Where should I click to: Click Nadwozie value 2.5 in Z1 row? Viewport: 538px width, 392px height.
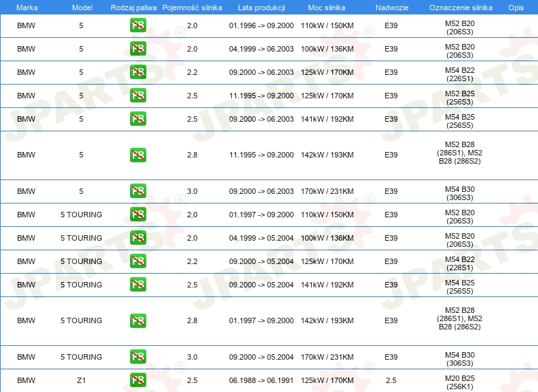coord(391,380)
